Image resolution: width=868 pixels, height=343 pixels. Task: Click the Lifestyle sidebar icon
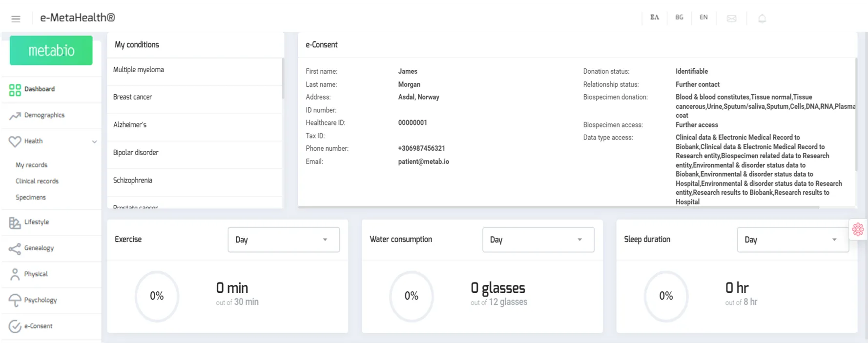[15, 223]
